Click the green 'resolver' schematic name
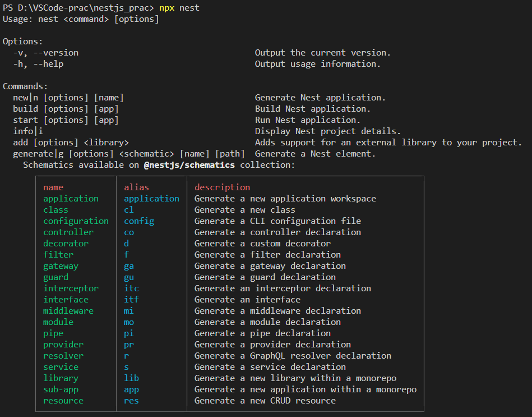This screenshot has height=417, width=532. coord(63,355)
